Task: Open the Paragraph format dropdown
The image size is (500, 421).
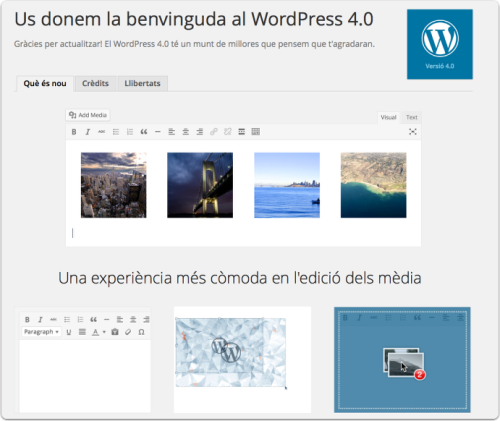Action: pos(41,332)
